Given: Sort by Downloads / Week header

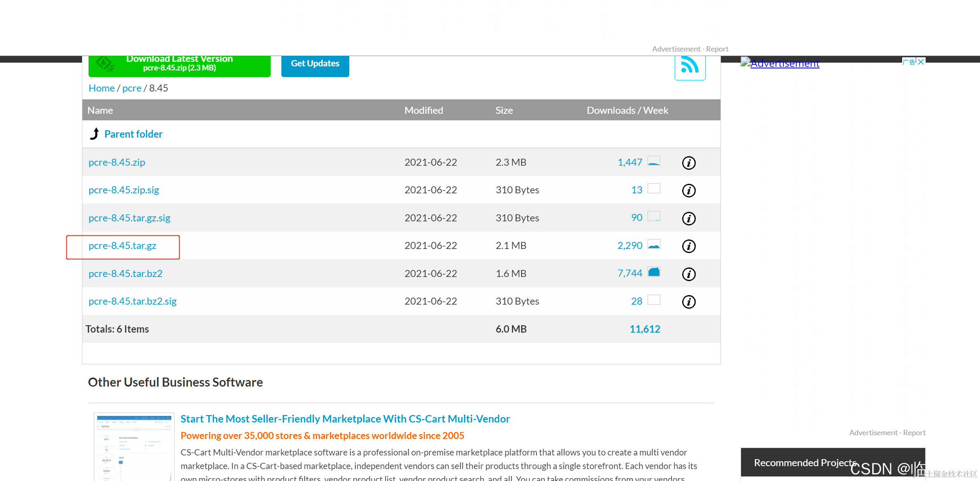Looking at the screenshot, I should 627,110.
